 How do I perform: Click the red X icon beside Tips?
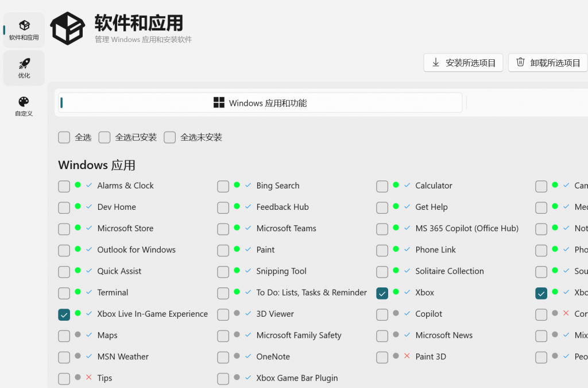[89, 377]
